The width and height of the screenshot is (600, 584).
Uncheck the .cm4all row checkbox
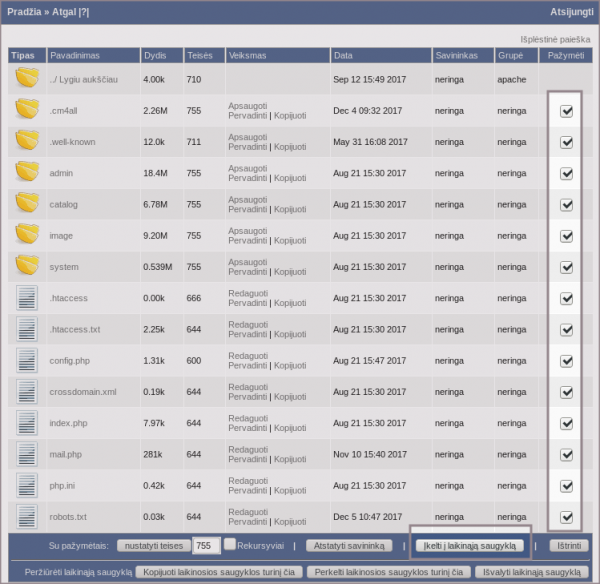coord(566,111)
